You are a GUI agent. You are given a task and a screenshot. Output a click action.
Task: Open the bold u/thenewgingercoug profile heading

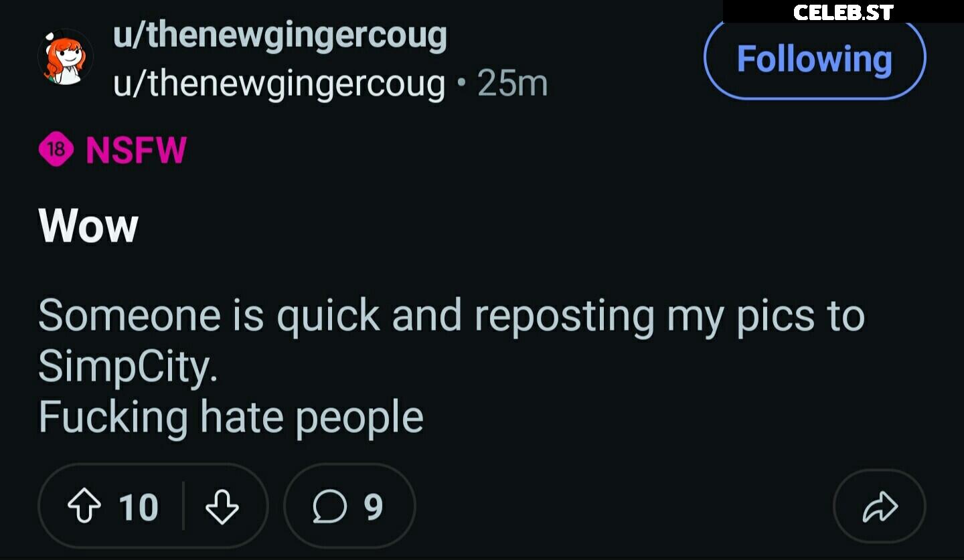pos(279,35)
